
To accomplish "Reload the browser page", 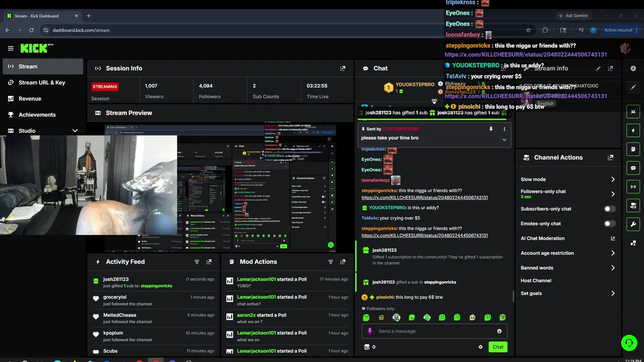I will point(31,30).
